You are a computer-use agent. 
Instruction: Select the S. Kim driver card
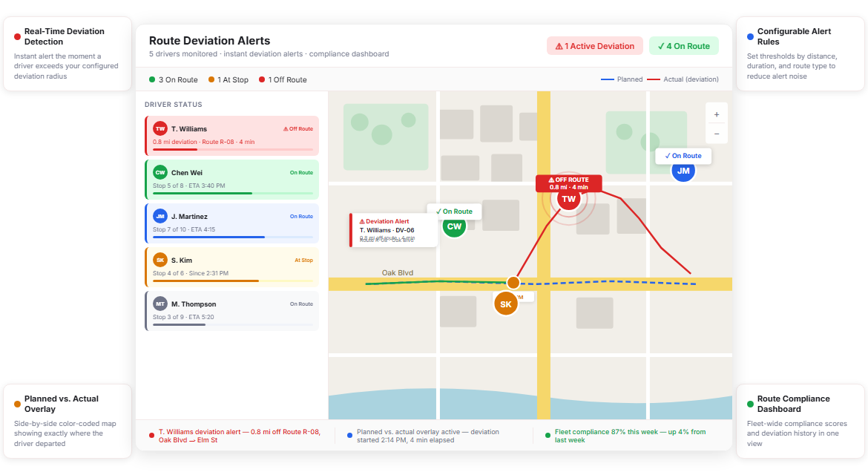click(231, 267)
